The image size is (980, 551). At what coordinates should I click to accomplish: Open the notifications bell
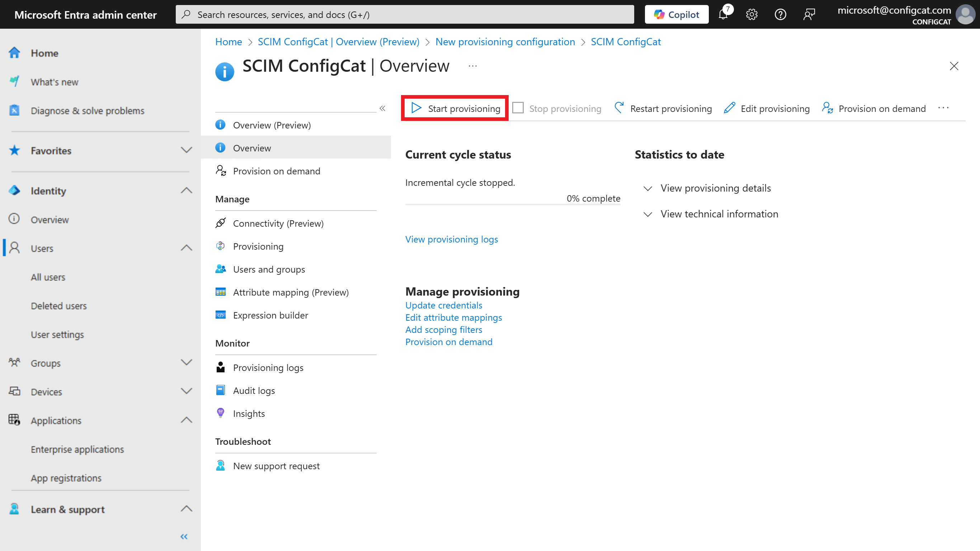coord(723,14)
